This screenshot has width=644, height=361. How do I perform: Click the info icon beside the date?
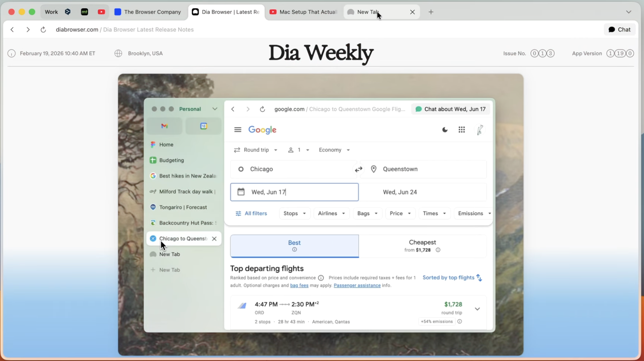tap(12, 53)
